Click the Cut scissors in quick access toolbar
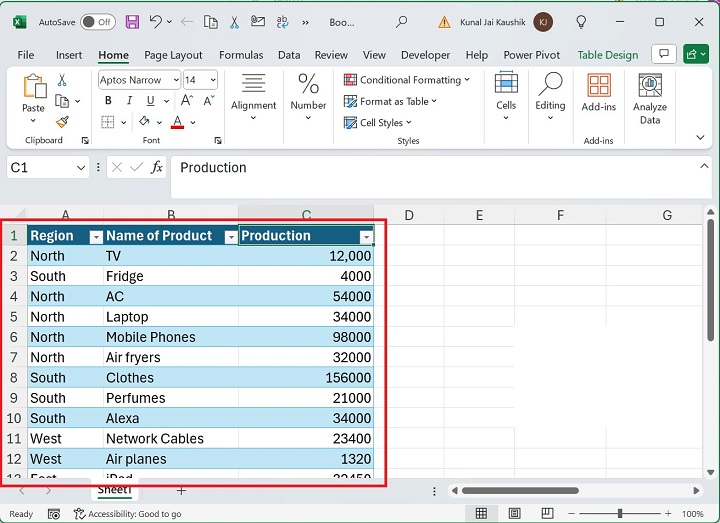This screenshot has height=523, width=720. tap(234, 22)
